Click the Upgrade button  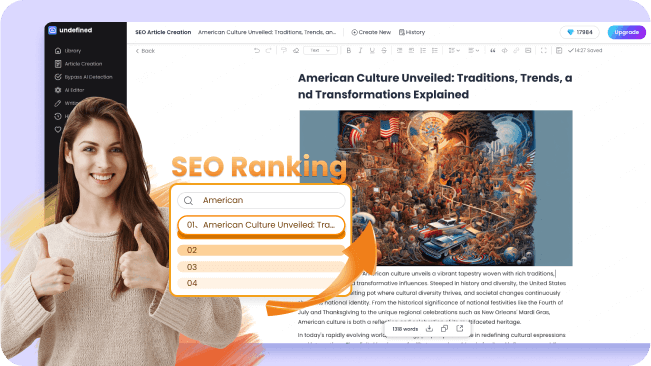(x=627, y=32)
